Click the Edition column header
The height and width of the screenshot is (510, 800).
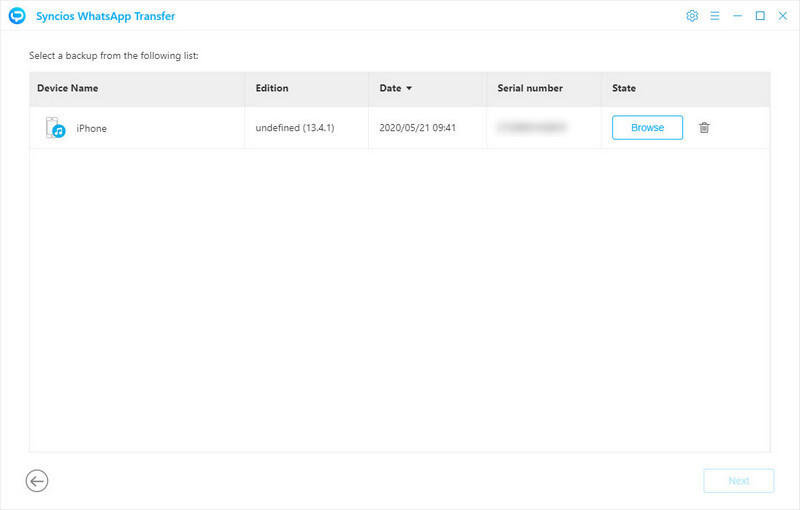tap(272, 89)
